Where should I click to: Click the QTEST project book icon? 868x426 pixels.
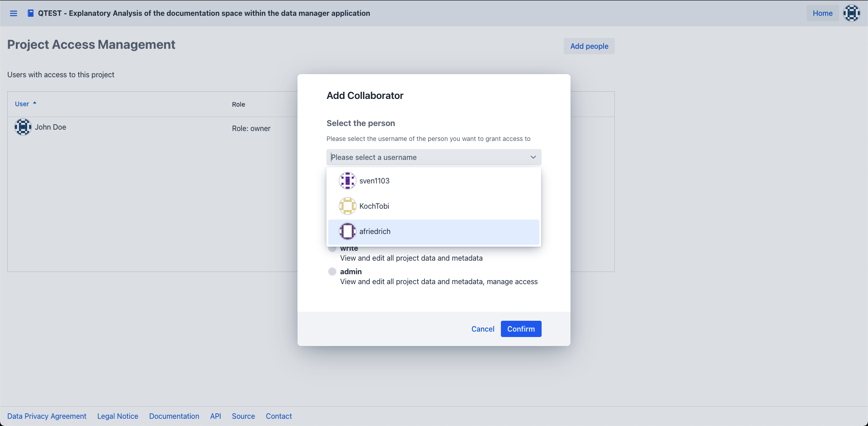(30, 13)
